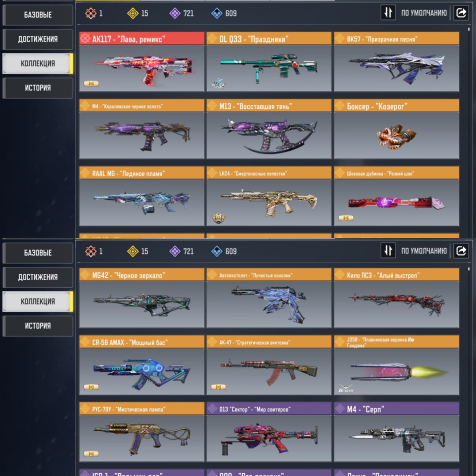Select the КОЛЛЕКЦИЯ tab beside the AK117 card
The height and width of the screenshot is (476, 476).
[38, 63]
